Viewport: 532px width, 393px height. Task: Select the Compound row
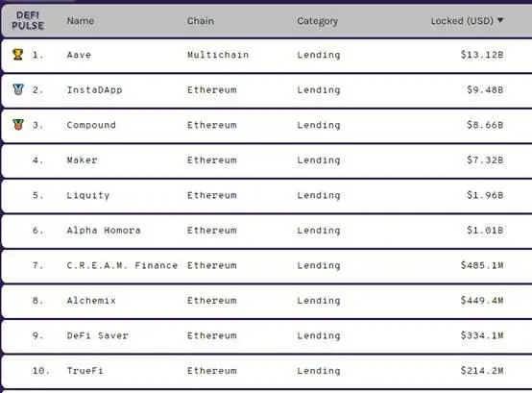[x=267, y=126]
